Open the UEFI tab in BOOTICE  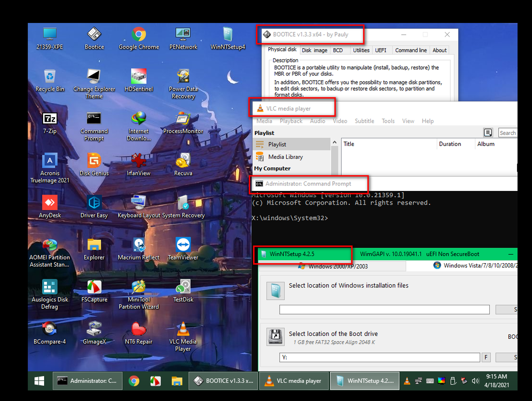(381, 50)
